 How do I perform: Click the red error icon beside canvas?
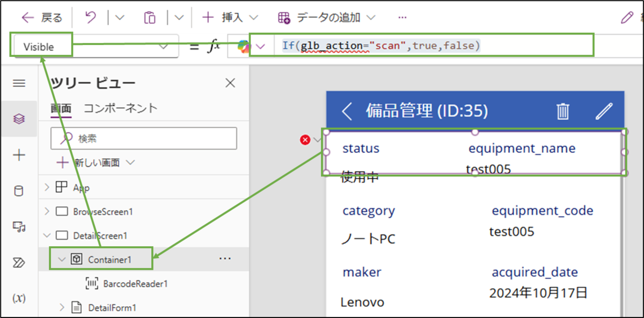pyautogui.click(x=305, y=140)
